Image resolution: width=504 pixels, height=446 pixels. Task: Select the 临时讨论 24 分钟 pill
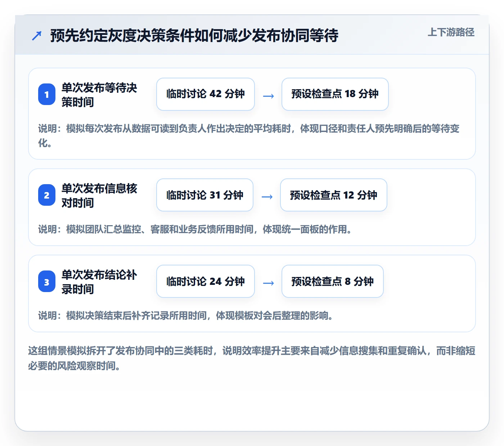(x=206, y=281)
